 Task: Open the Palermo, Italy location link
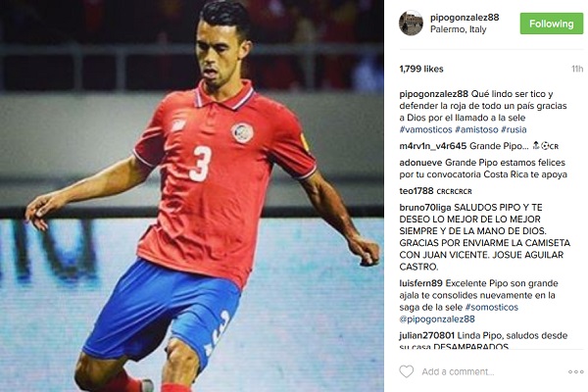click(459, 29)
